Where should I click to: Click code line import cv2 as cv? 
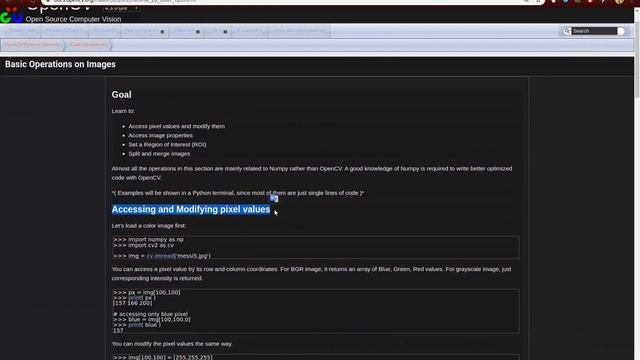(x=143, y=245)
